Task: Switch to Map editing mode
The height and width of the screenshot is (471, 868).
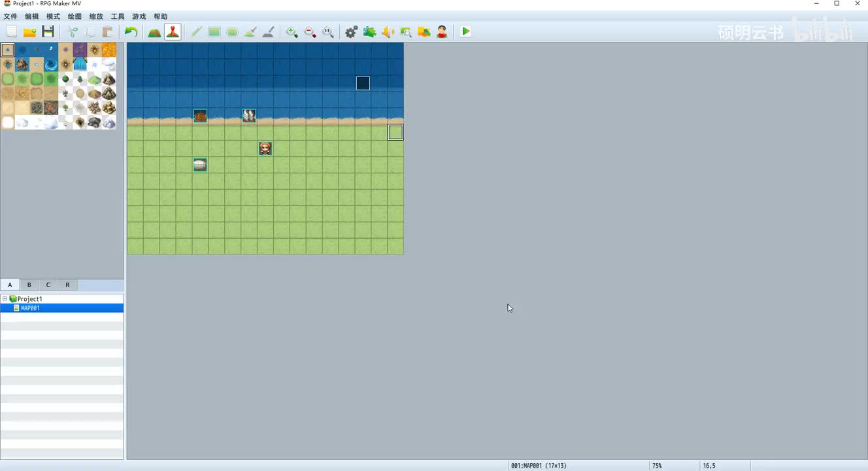Action: pyautogui.click(x=154, y=31)
